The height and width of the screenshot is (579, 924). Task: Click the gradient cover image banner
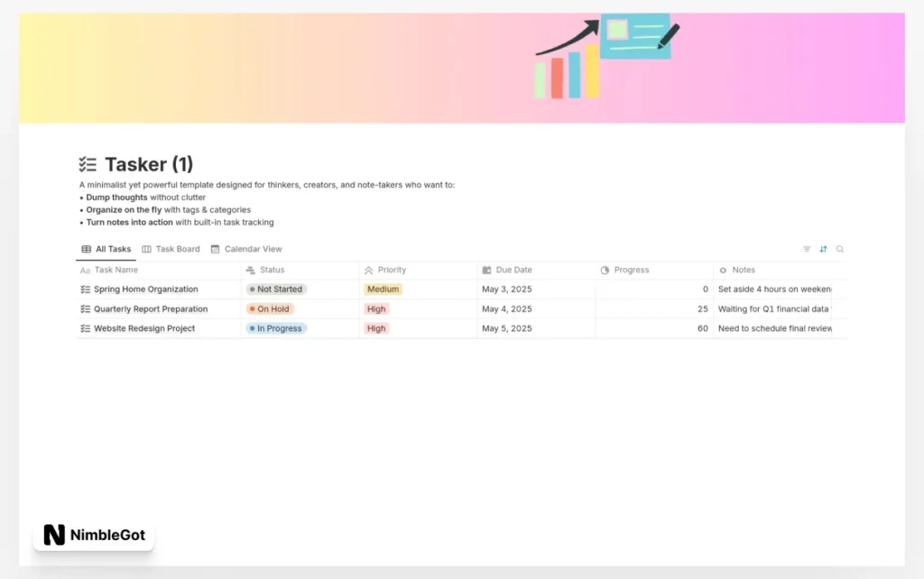461,68
